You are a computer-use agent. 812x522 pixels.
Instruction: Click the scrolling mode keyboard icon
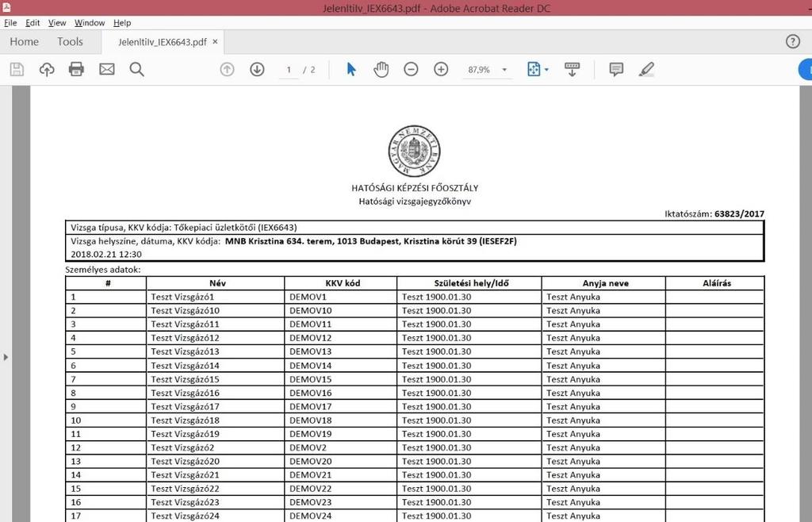pyautogui.click(x=572, y=69)
